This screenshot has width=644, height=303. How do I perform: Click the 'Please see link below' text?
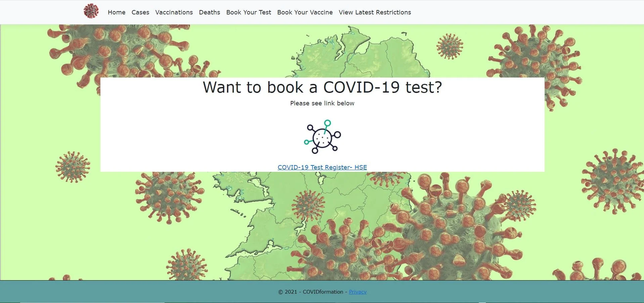coord(322,103)
